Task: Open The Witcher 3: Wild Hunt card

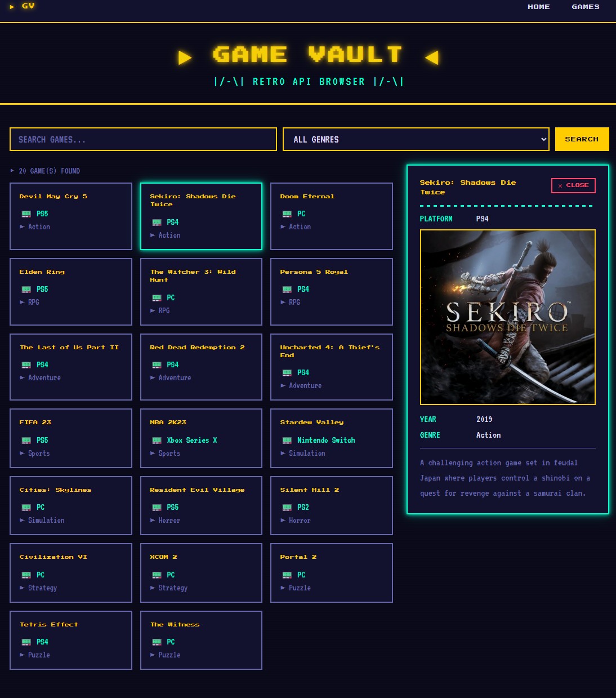Action: (201, 292)
